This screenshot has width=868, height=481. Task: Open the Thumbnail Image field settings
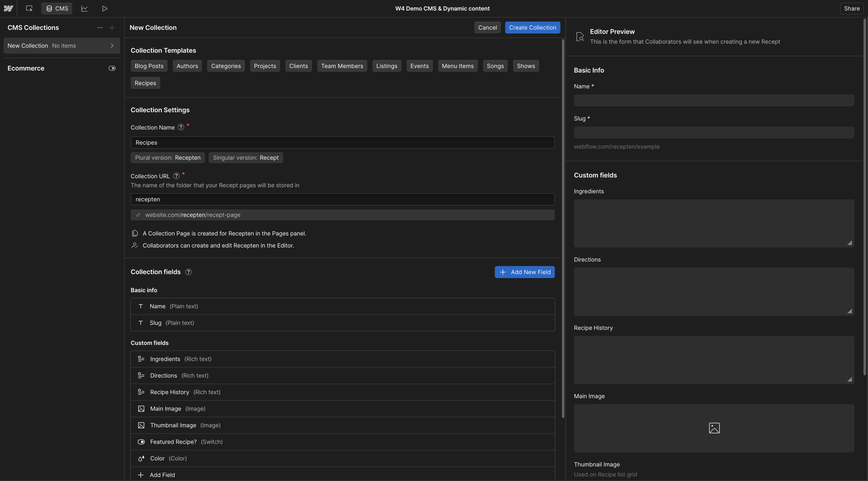(173, 425)
